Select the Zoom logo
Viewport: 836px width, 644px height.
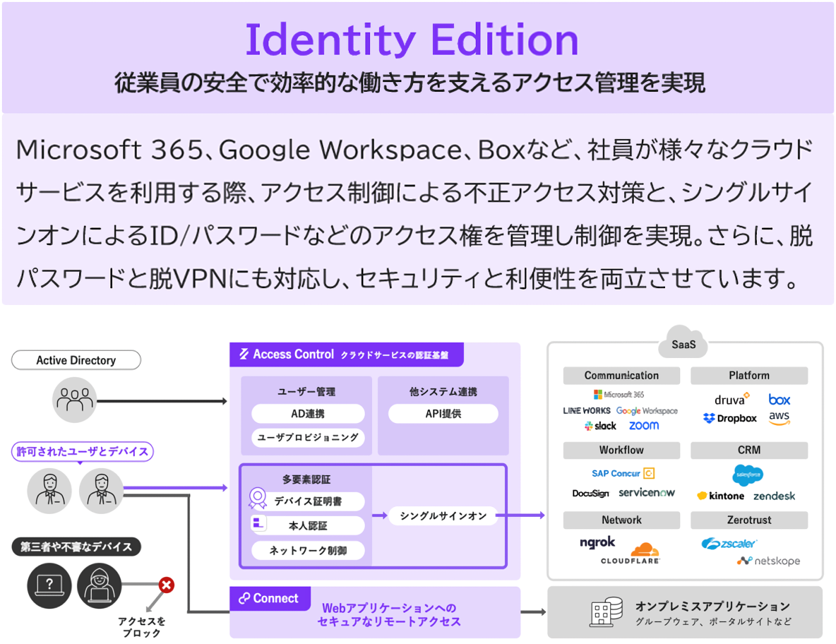643,426
